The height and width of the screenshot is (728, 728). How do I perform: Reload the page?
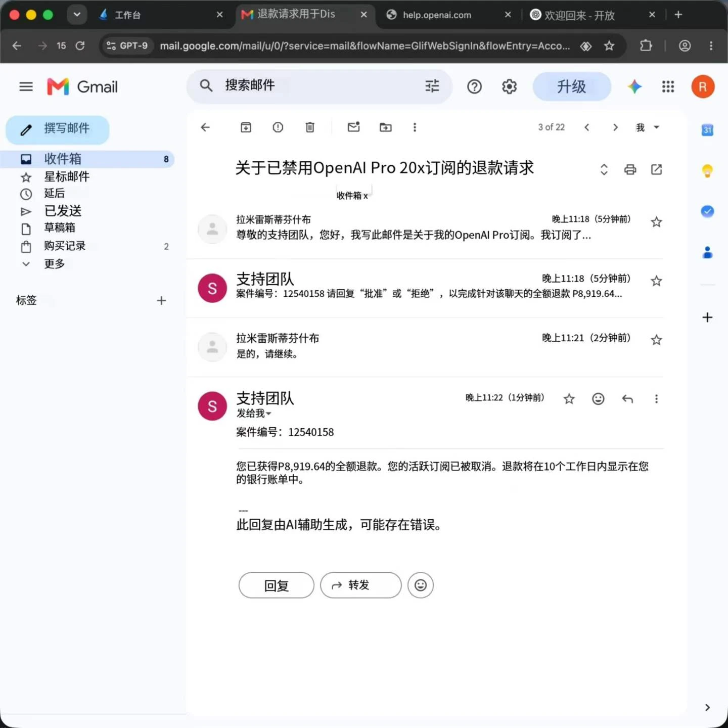[80, 46]
